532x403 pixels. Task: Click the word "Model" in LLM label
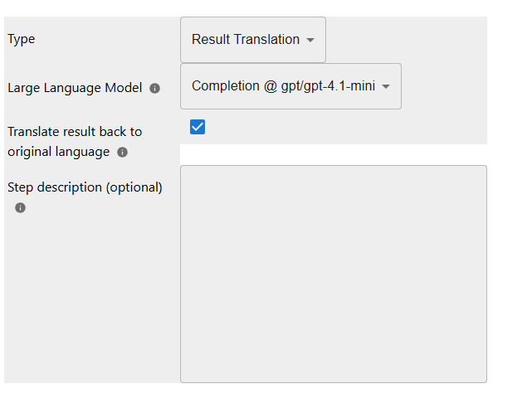pyautogui.click(x=123, y=88)
